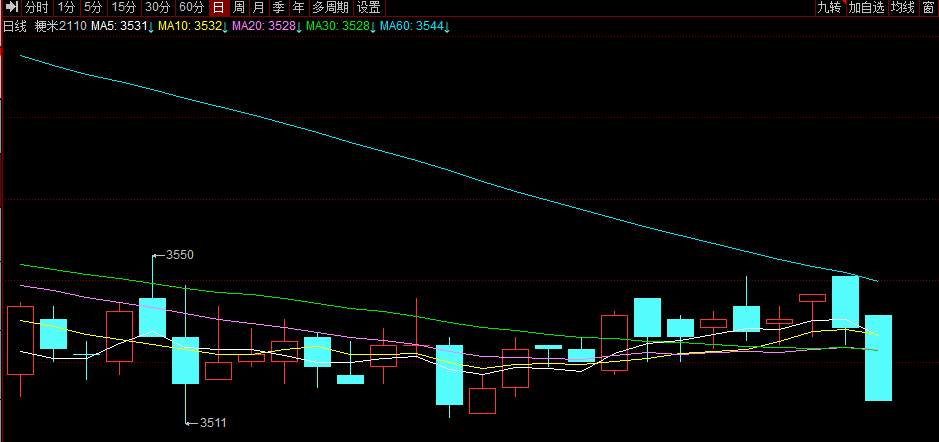939x442 pixels.
Task: Switch chart to 年 yearly period
Action: (x=298, y=8)
